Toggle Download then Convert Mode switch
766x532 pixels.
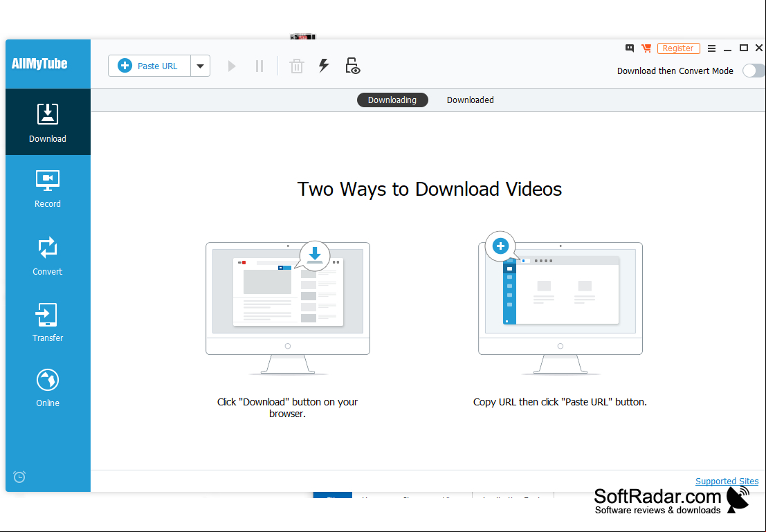(x=754, y=71)
